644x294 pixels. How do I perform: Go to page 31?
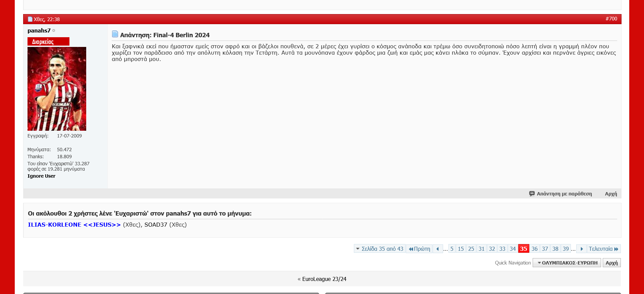[481, 249]
